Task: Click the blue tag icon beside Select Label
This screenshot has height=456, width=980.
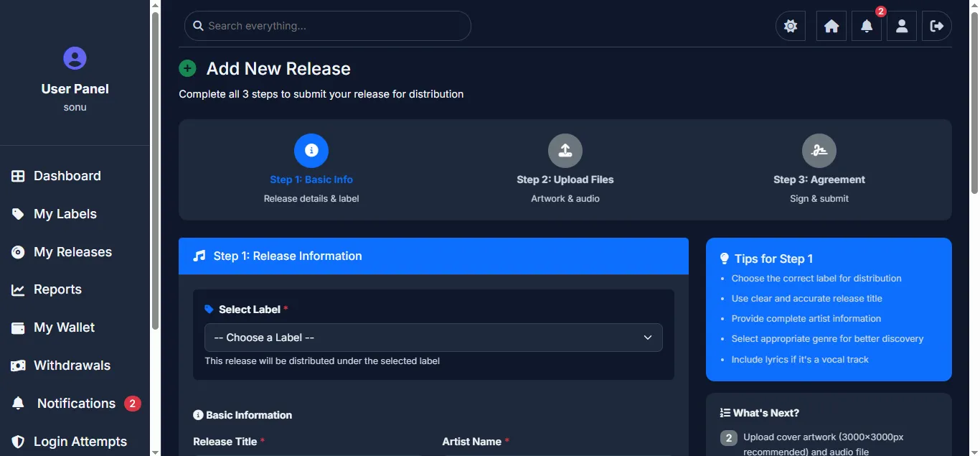Action: 209,310
